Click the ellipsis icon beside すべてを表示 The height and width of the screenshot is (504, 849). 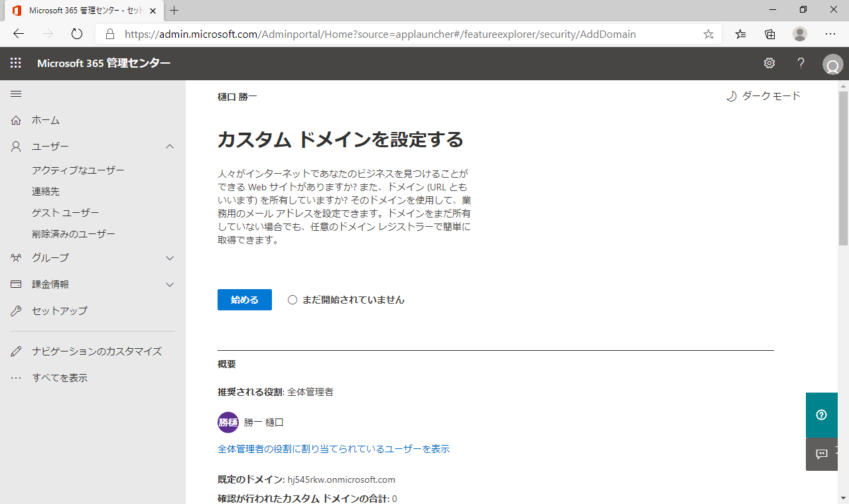click(17, 378)
